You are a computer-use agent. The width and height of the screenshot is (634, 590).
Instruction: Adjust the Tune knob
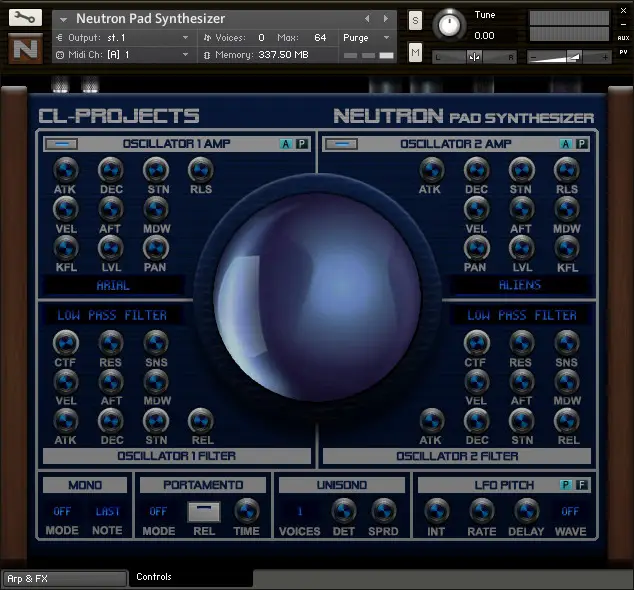click(449, 25)
